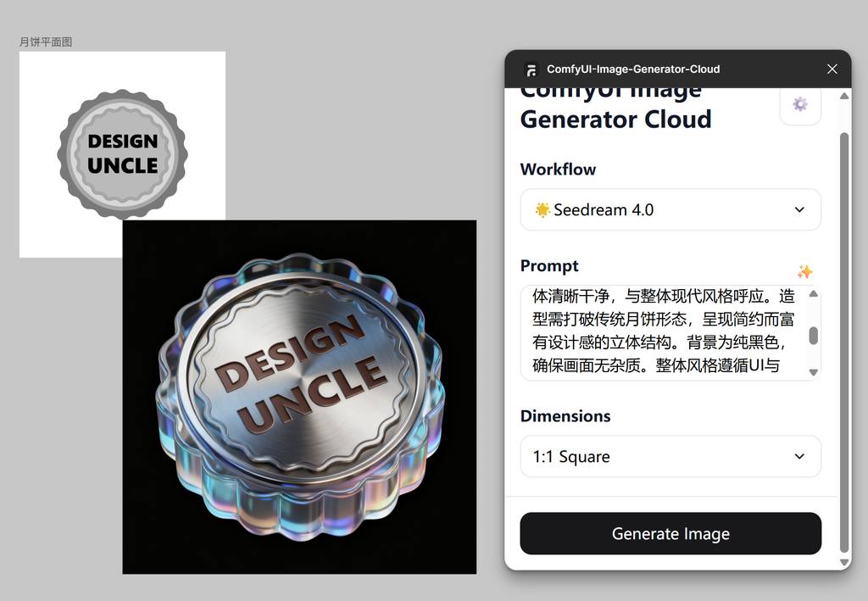The width and height of the screenshot is (868, 601).
Task: Click the panel scroll-up arrow at top
Action: tap(844, 97)
